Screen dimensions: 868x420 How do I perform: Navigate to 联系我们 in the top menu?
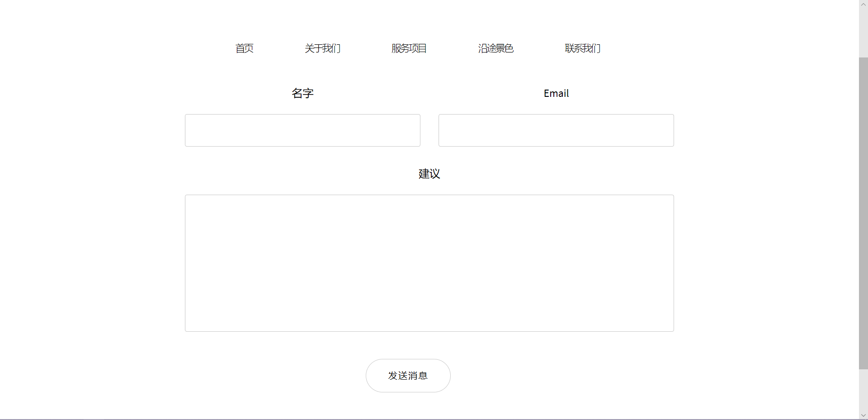click(583, 48)
